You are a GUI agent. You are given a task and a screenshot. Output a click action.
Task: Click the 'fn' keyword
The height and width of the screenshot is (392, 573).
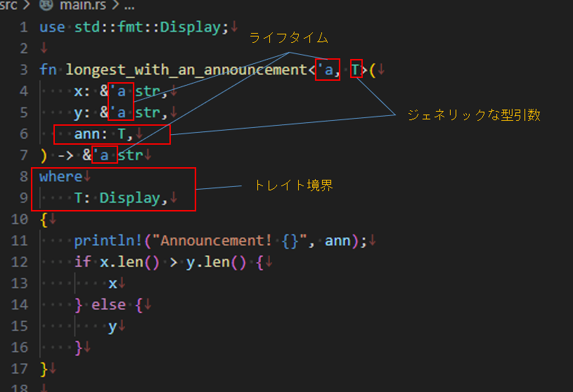[48, 70]
